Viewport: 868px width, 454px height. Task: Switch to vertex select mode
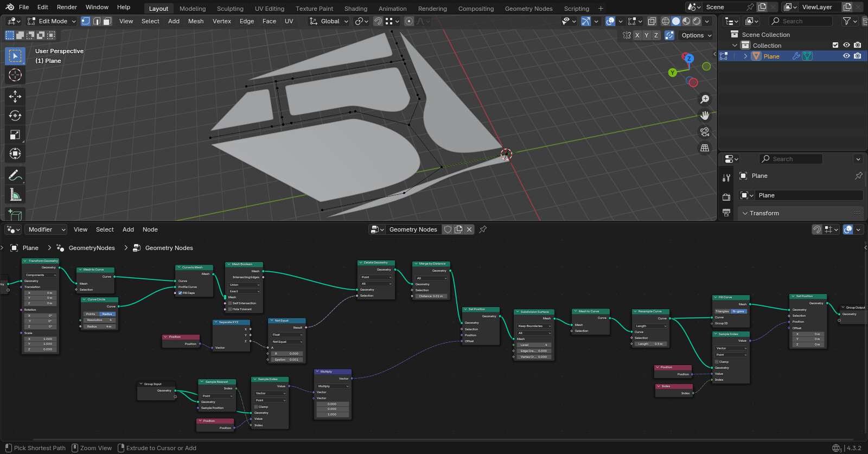[x=86, y=21]
